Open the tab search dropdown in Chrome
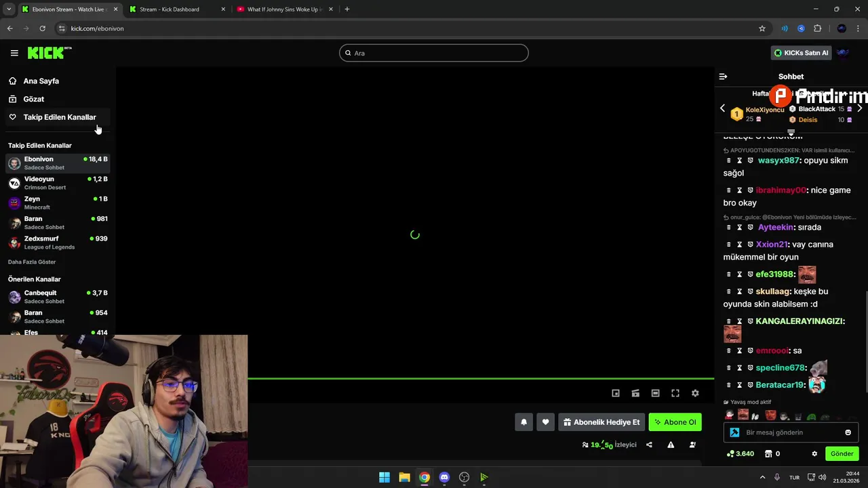Viewport: 868px width, 488px height. pyautogui.click(x=9, y=9)
